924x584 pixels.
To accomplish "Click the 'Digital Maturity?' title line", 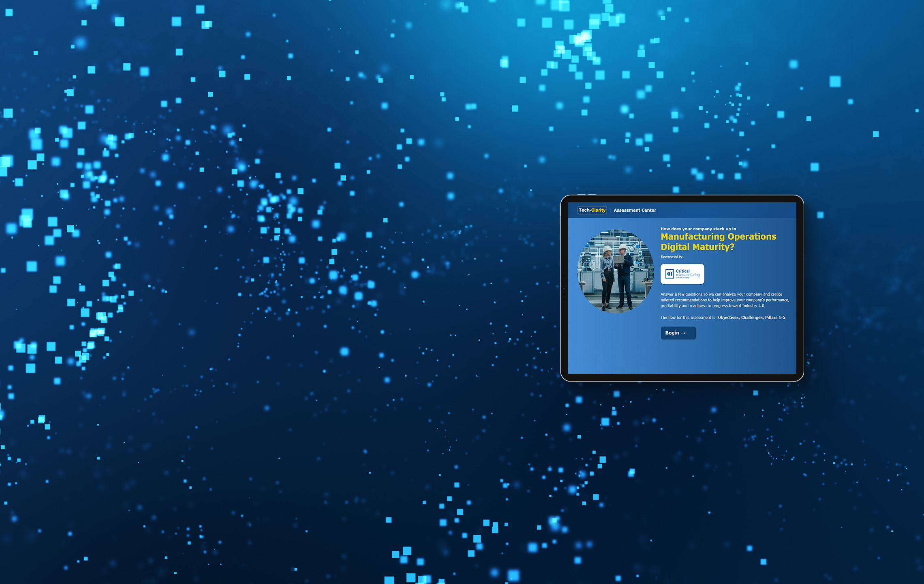I will point(697,247).
